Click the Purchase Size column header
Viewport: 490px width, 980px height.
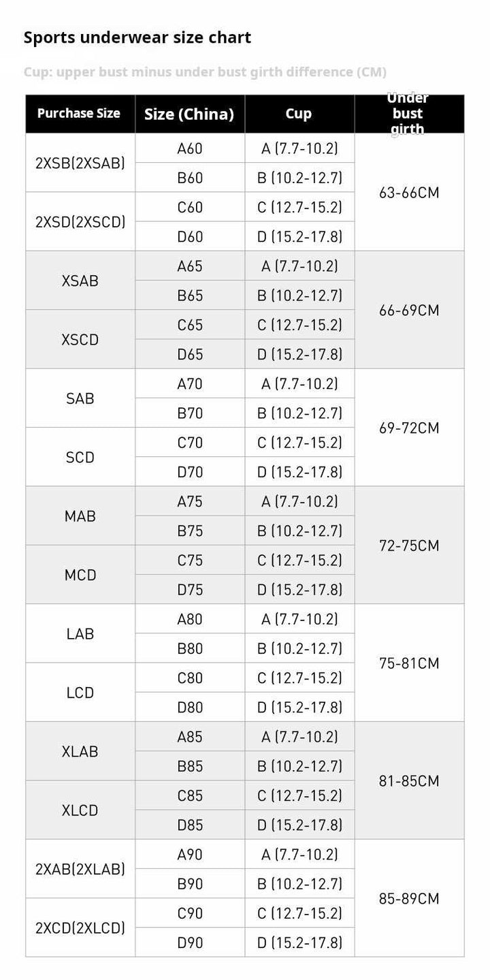tap(79, 114)
